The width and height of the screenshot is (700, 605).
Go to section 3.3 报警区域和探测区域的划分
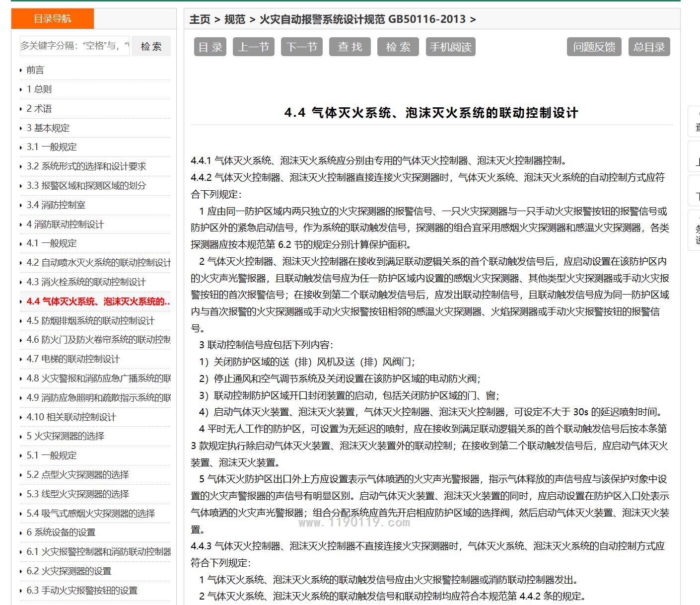pos(86,186)
